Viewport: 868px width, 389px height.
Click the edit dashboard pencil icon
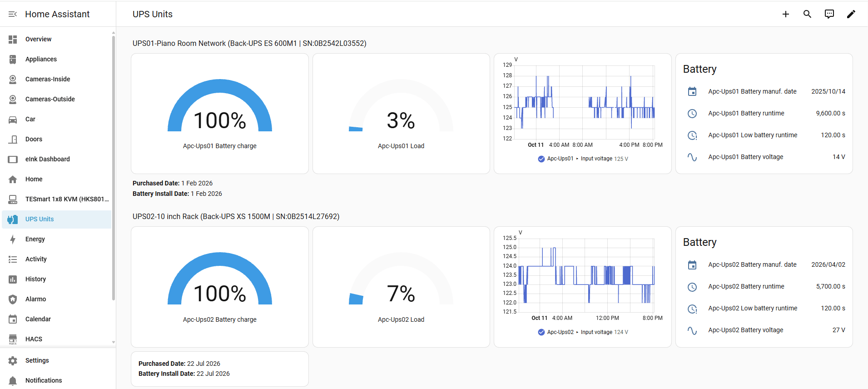coord(851,14)
